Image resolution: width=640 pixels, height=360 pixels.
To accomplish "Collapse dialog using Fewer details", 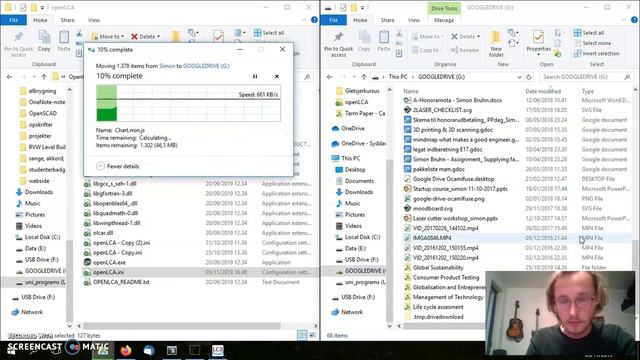I will 118,166.
